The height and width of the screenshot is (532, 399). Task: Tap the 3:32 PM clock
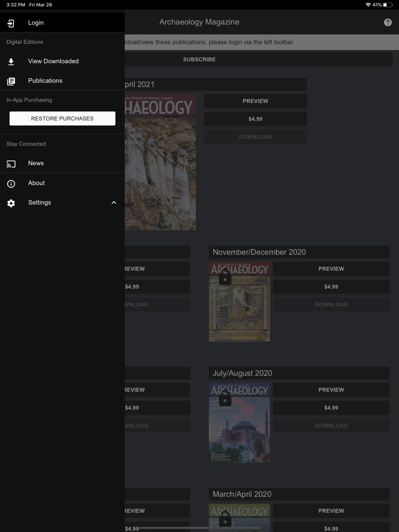click(15, 5)
